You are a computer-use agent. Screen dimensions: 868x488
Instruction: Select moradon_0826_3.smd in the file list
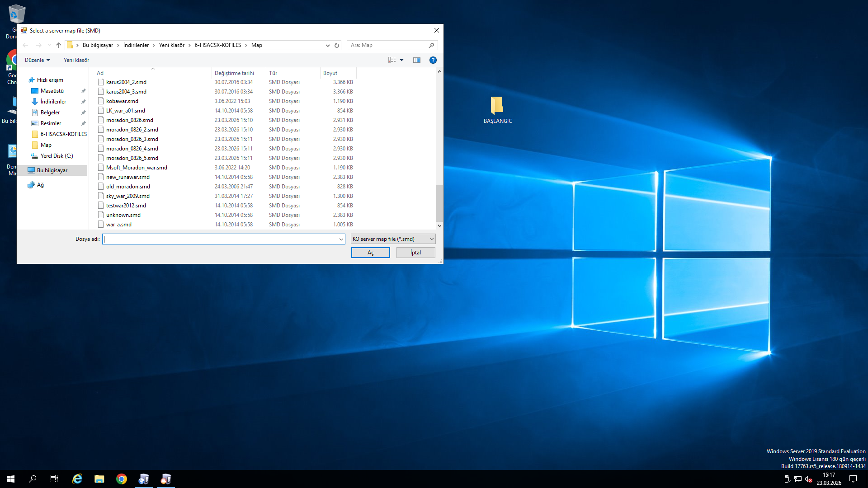pyautogui.click(x=132, y=139)
